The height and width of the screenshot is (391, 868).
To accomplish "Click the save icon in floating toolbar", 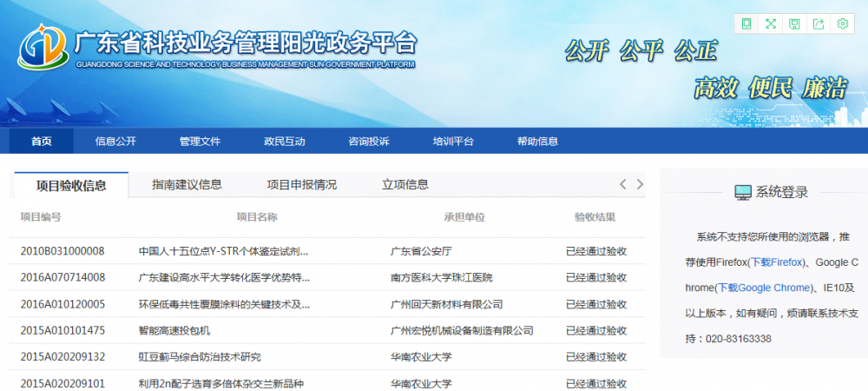I will point(794,24).
